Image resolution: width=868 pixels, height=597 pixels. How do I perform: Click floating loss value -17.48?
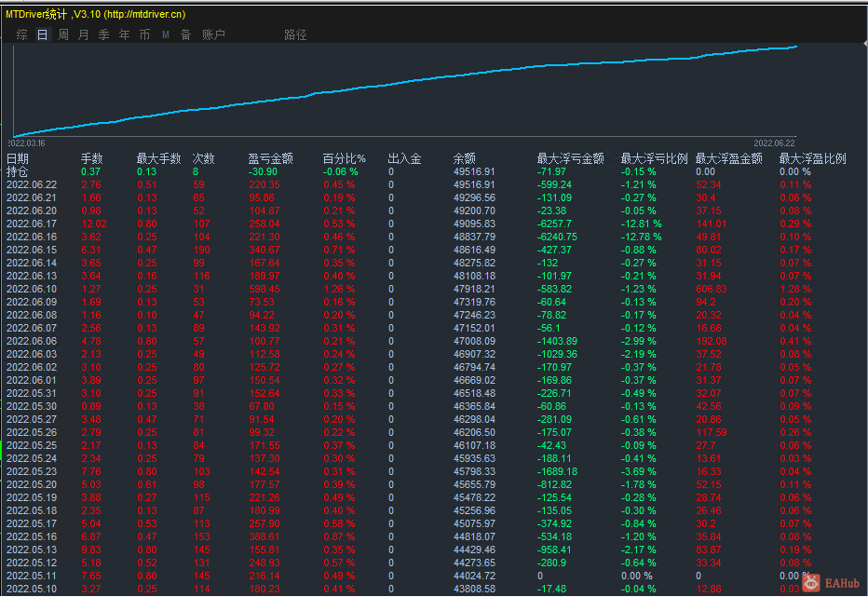coord(551,589)
